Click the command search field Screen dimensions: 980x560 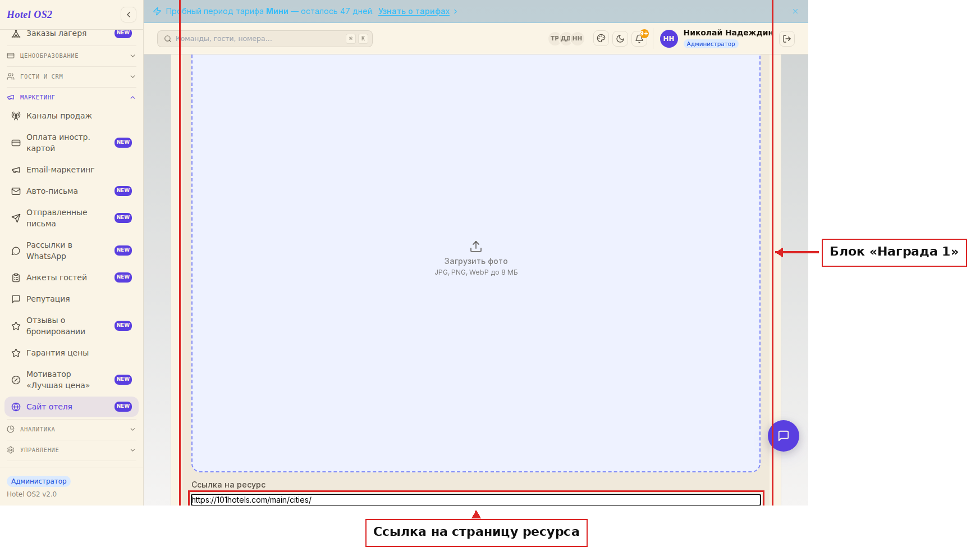point(265,39)
